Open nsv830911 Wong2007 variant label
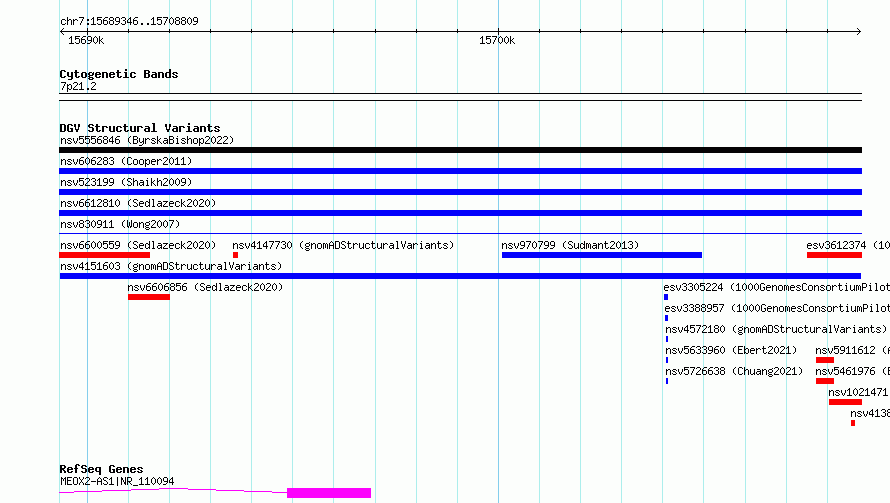890x503 pixels. click(120, 224)
